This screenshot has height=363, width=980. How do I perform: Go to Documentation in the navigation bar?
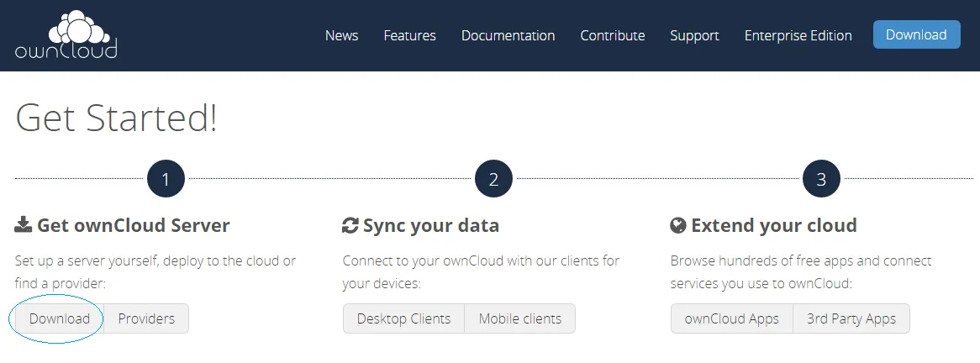(508, 35)
